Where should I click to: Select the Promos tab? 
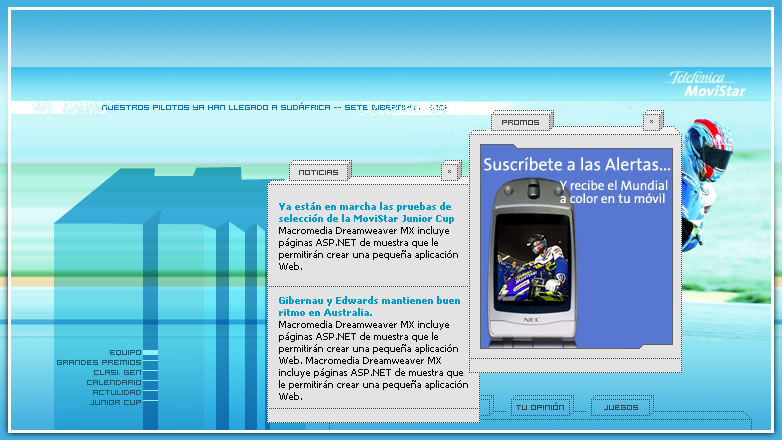(x=520, y=122)
